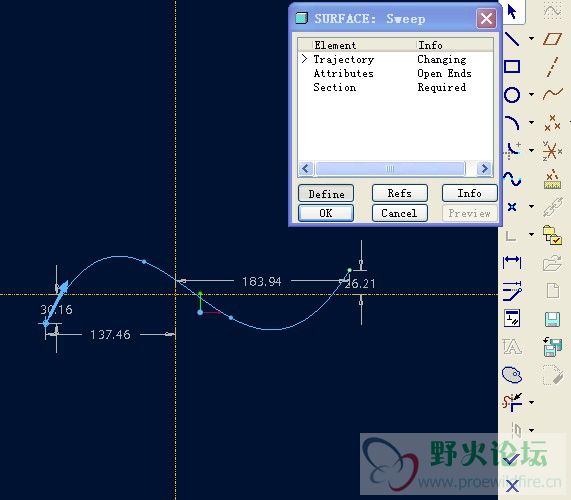
Task: Click Cancel in the Sweep dialog
Action: point(399,213)
